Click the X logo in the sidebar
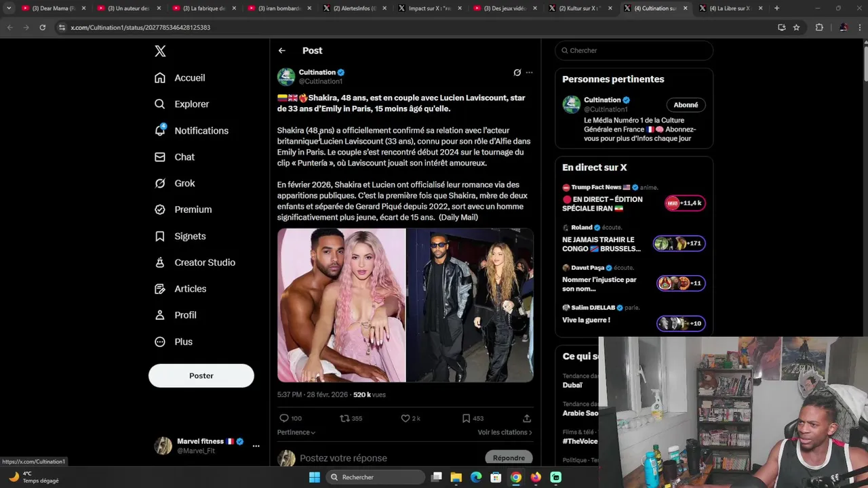The image size is (868, 488). click(x=160, y=51)
